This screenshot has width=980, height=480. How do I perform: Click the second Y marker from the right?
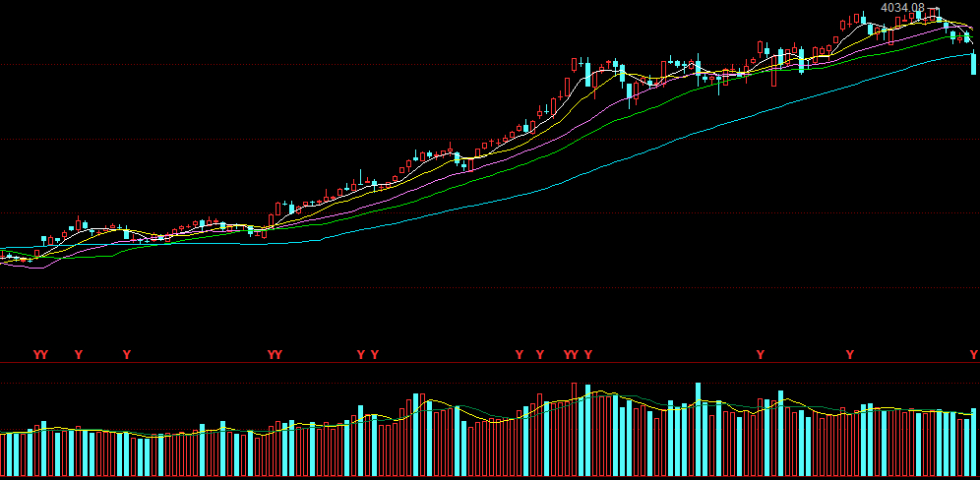tap(850, 354)
